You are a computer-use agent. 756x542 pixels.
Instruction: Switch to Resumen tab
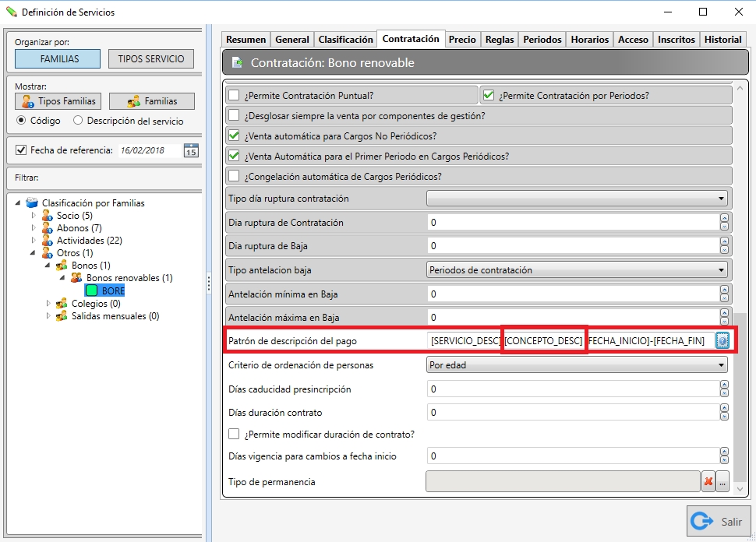(x=246, y=40)
